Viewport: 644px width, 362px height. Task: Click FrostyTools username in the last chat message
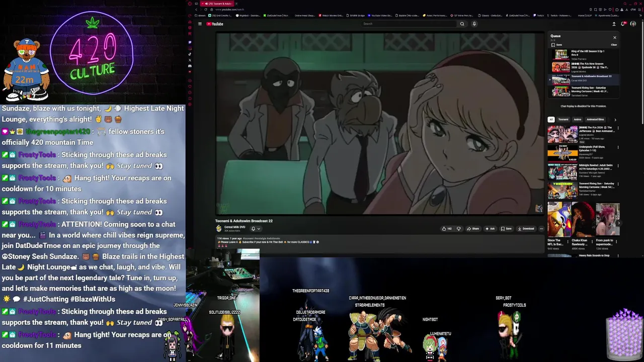(x=37, y=334)
